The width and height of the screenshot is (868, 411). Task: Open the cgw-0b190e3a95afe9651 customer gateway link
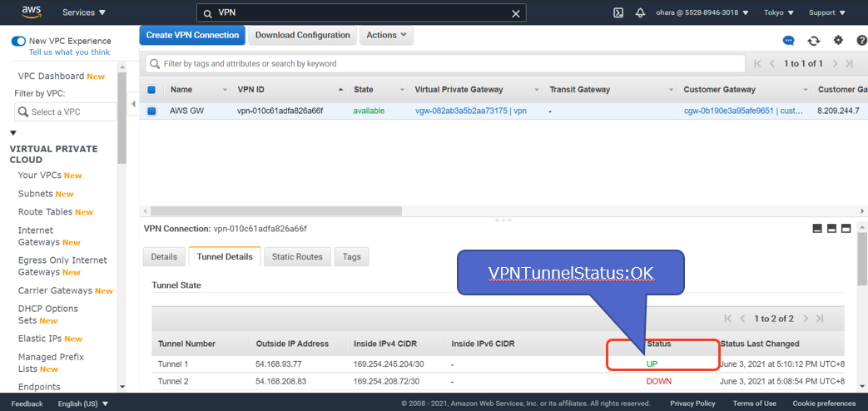pos(743,111)
